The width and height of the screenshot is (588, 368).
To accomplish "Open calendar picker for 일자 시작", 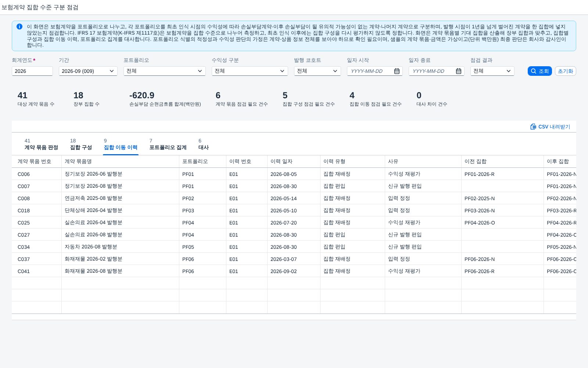I will click(397, 71).
